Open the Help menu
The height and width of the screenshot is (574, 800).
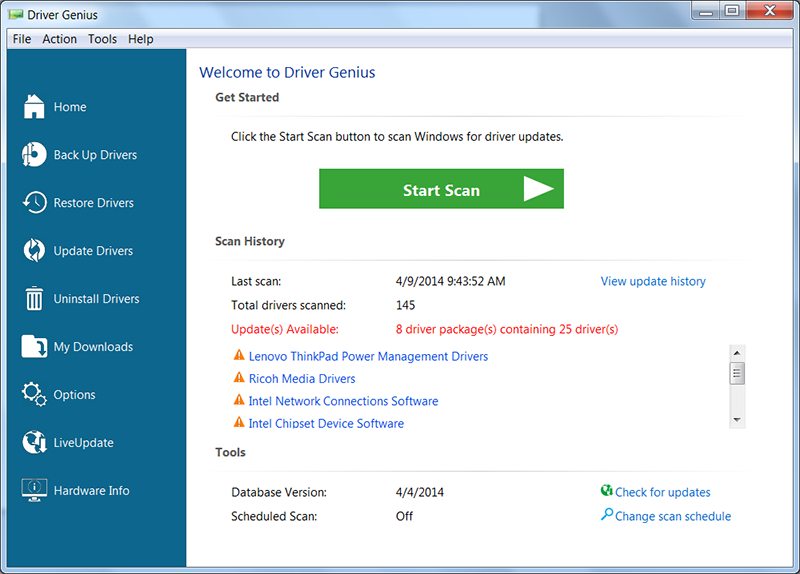[x=141, y=39]
